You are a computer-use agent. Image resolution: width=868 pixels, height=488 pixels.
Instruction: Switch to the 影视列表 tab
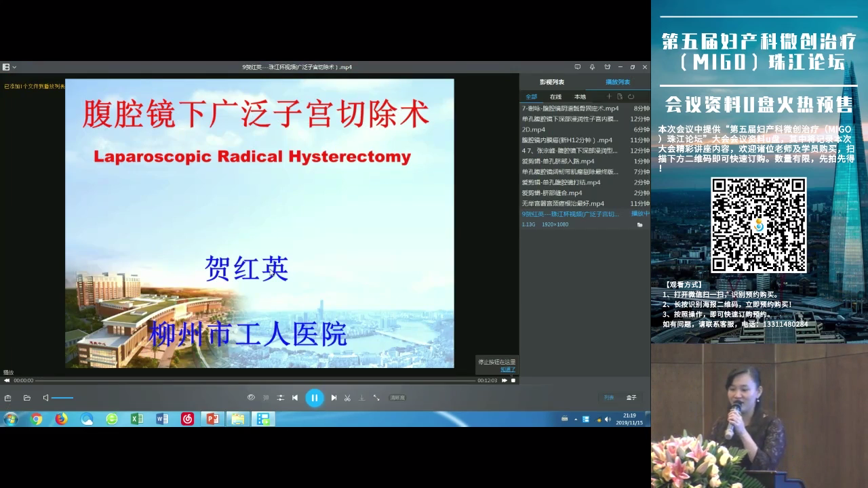click(x=551, y=82)
